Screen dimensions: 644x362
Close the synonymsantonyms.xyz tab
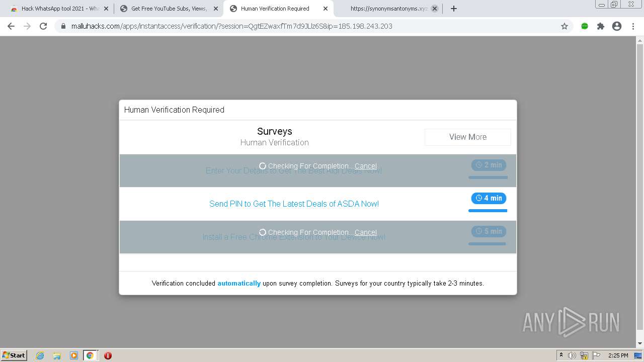(x=435, y=9)
